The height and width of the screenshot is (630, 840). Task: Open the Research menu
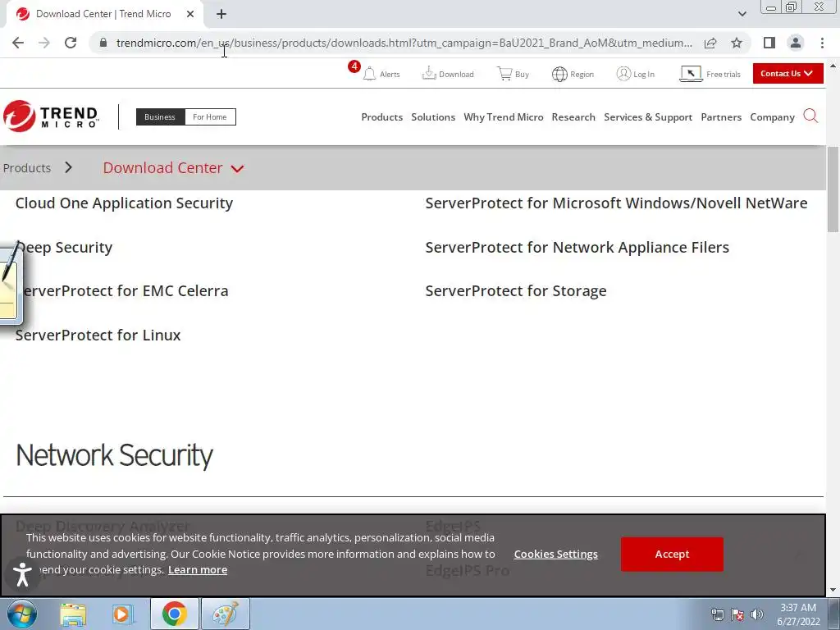[x=573, y=116]
